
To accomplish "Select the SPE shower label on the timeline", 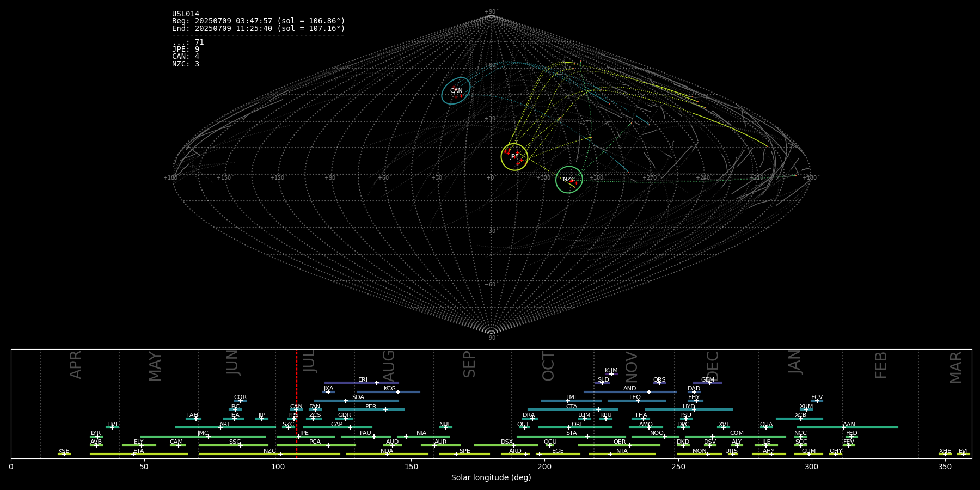I will (x=465, y=451).
